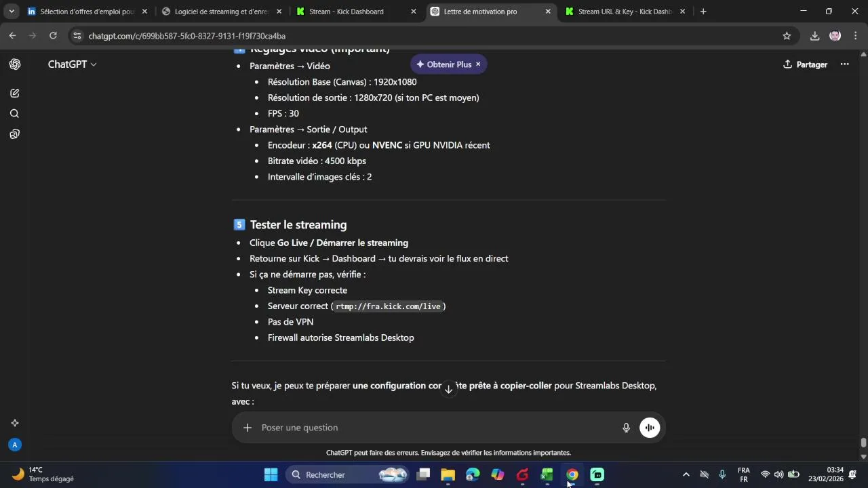View site information icon in address bar
Image resolution: width=868 pixels, height=488 pixels.
(77, 36)
